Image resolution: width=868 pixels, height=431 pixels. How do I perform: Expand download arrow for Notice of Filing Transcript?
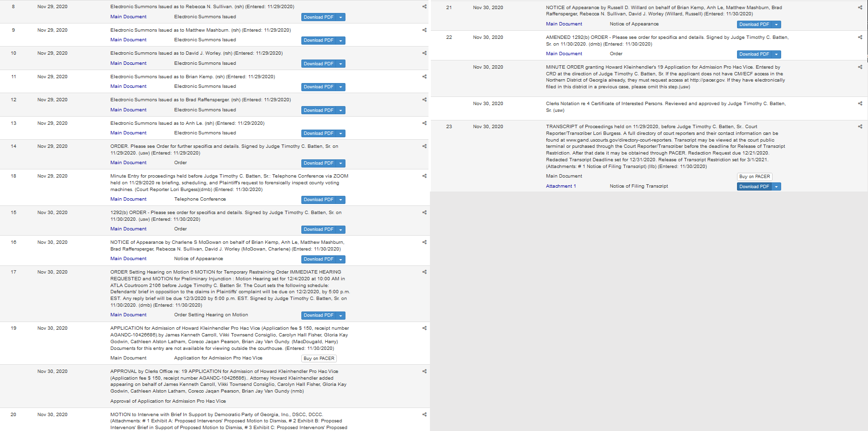point(776,187)
